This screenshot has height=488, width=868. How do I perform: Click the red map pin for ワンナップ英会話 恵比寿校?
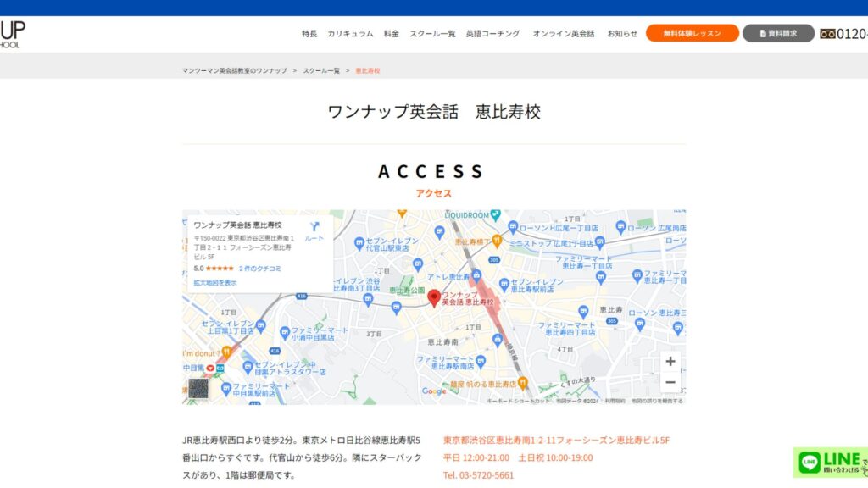coord(434,297)
